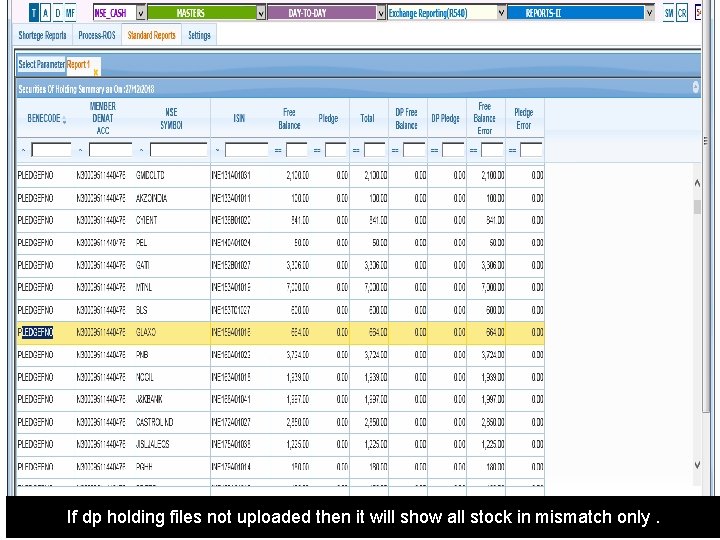Click the MF button in top bar
Screen dimensions: 720x540
coord(70,13)
